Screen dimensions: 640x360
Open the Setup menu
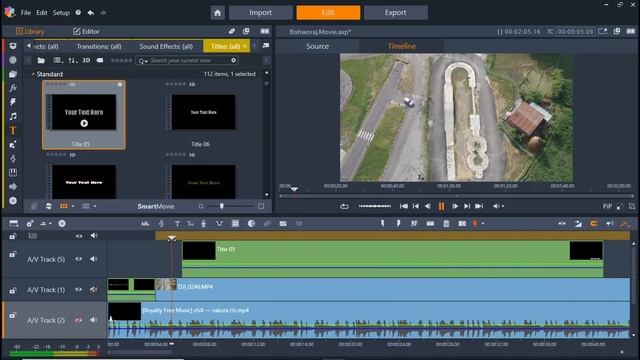tap(61, 13)
